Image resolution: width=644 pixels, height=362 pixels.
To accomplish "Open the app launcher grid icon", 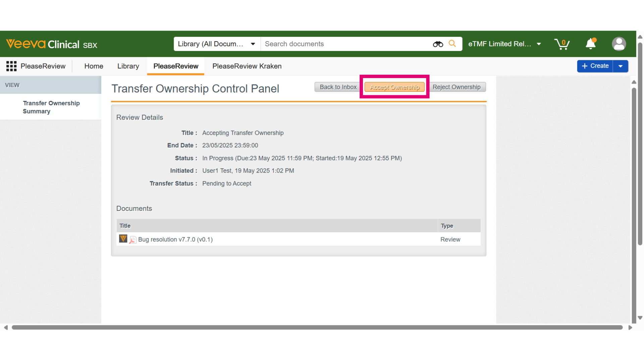I will click(11, 66).
